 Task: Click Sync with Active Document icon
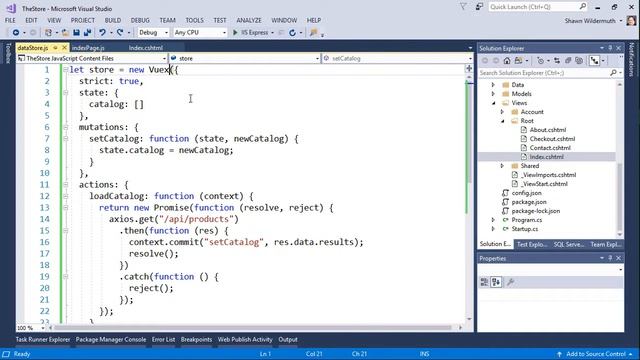(x=557, y=61)
